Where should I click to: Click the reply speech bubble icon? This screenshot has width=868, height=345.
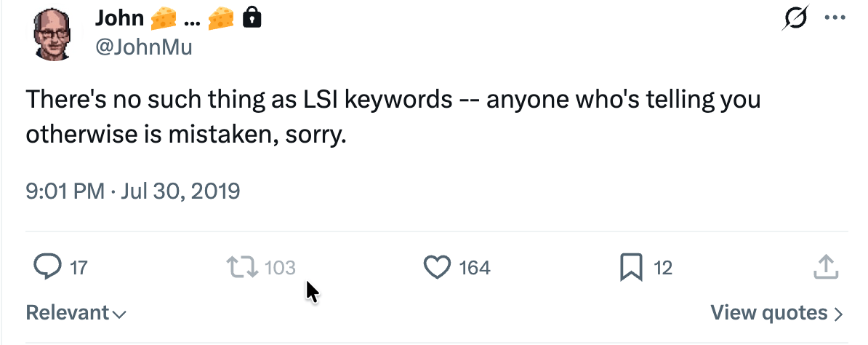pyautogui.click(x=47, y=268)
